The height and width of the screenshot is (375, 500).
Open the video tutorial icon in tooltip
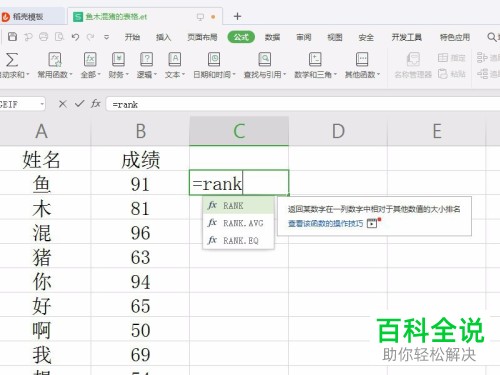372,223
